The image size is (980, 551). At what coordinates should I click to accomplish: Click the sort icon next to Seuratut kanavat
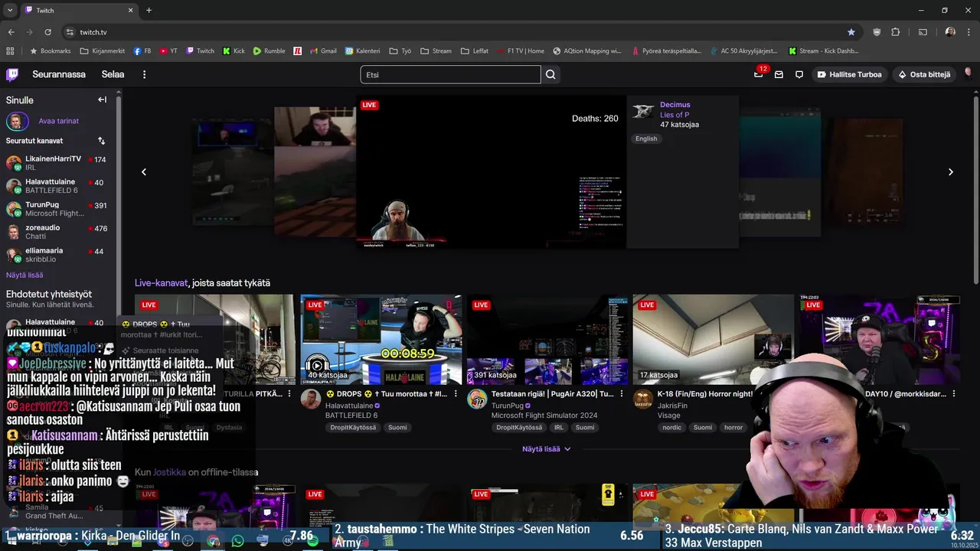[x=101, y=141]
